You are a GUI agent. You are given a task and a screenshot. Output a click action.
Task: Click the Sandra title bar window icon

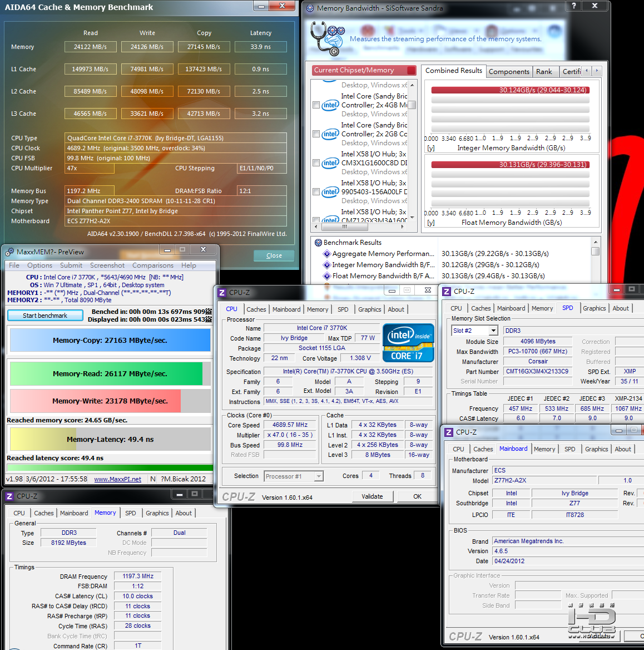[310, 8]
